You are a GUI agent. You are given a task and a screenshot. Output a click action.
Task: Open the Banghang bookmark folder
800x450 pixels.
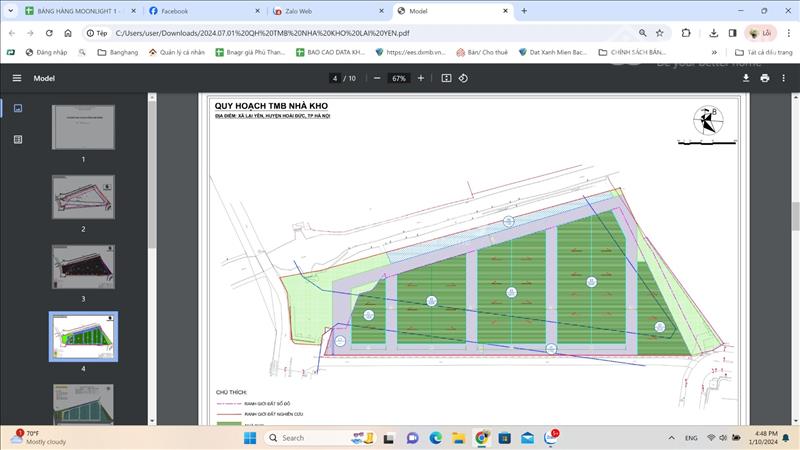coord(118,52)
